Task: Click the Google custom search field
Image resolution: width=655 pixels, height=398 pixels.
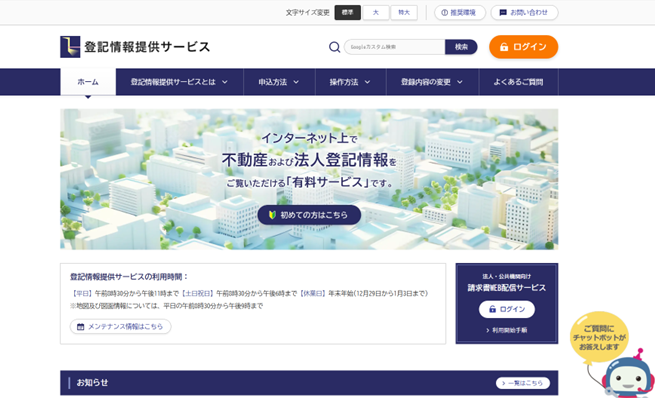Action: point(395,47)
